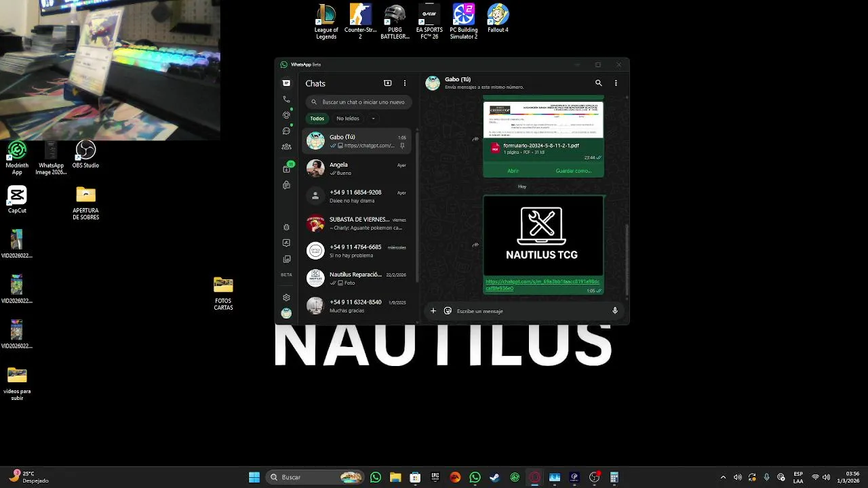This screenshot has height=488, width=868.
Task: Open WhatsApp settings gear icon
Action: (x=286, y=298)
